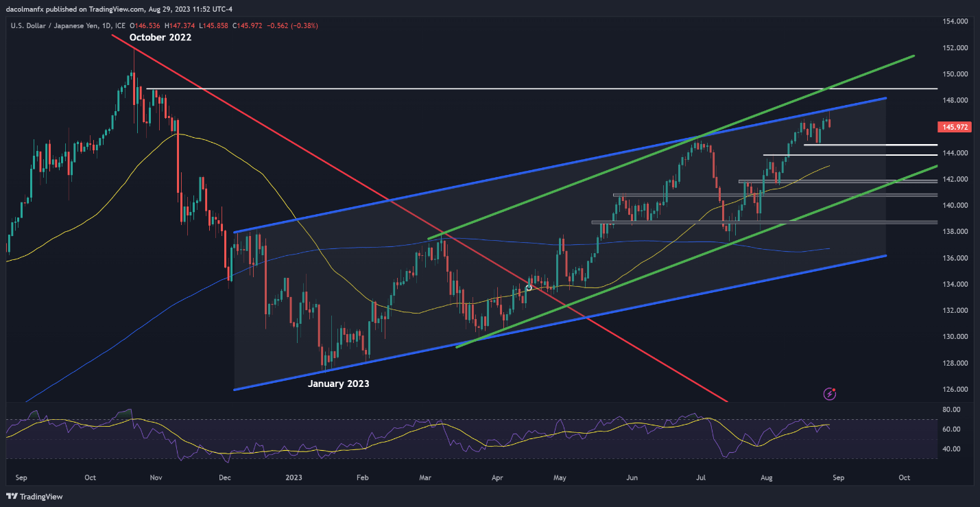980x507 pixels.
Task: Click the 154.000 price axis label
Action: pos(955,21)
